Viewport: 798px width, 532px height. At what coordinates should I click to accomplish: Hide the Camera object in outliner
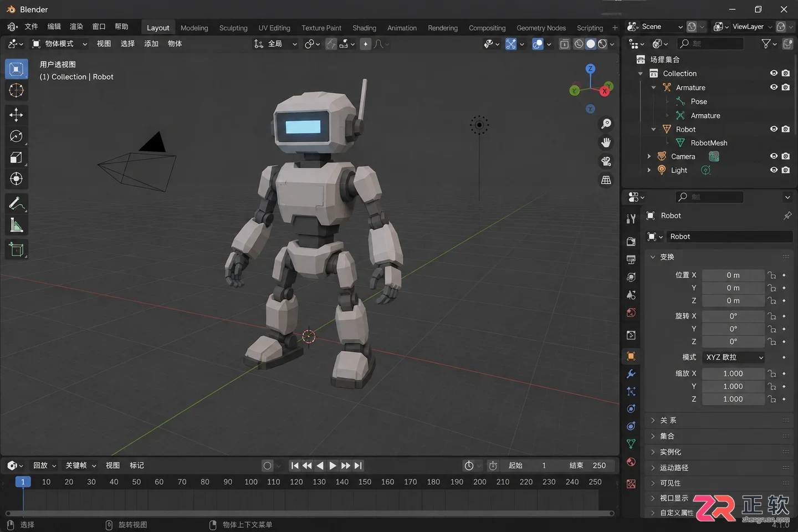(774, 156)
